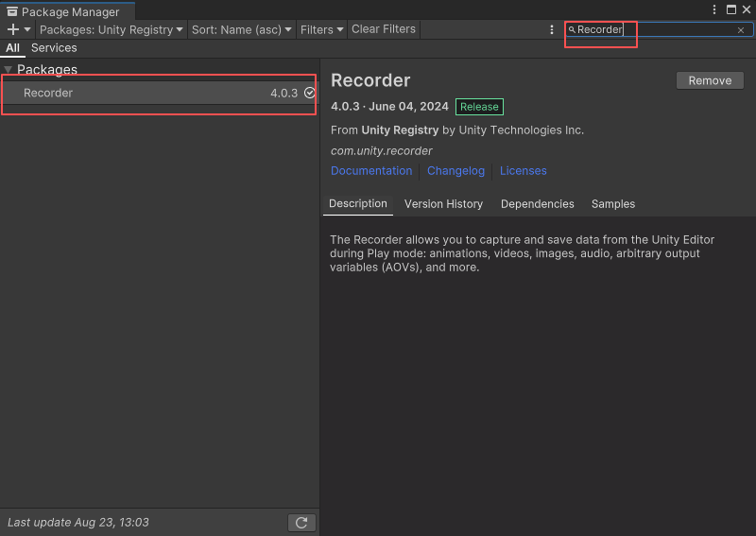
Task: Click the 4.0.3 version number in list
Action: click(x=284, y=93)
